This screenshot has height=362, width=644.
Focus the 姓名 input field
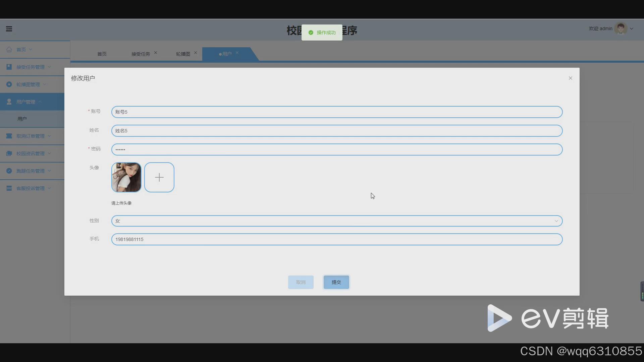[337, 131]
